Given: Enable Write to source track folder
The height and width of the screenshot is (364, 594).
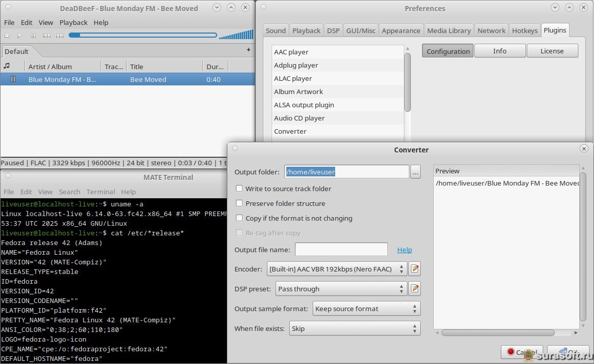Looking at the screenshot, I should point(240,189).
